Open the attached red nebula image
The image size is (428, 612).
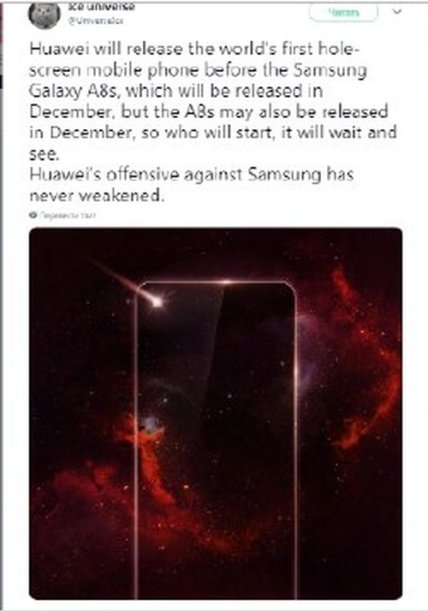(216, 413)
